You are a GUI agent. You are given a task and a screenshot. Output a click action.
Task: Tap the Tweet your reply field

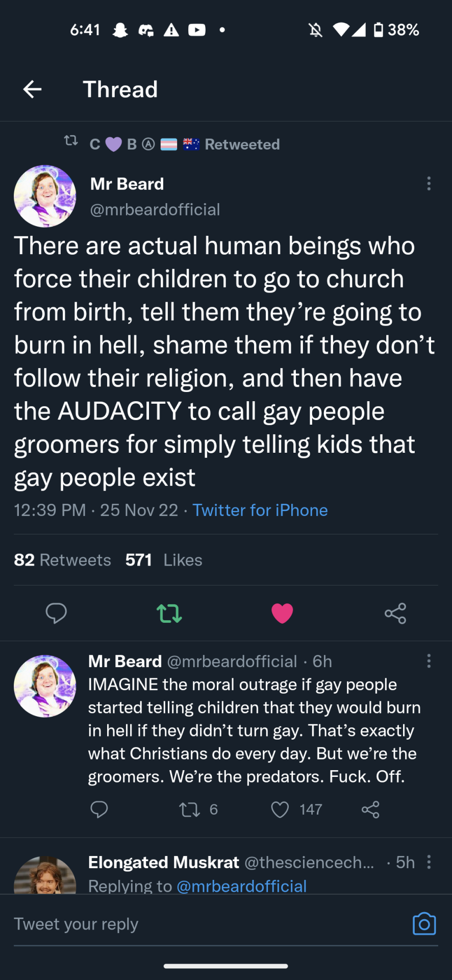(x=204, y=924)
